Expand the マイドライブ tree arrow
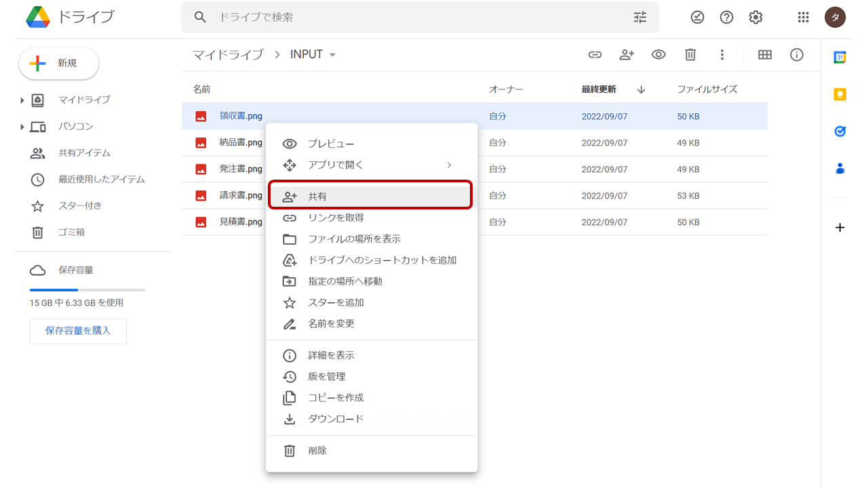 [22, 100]
